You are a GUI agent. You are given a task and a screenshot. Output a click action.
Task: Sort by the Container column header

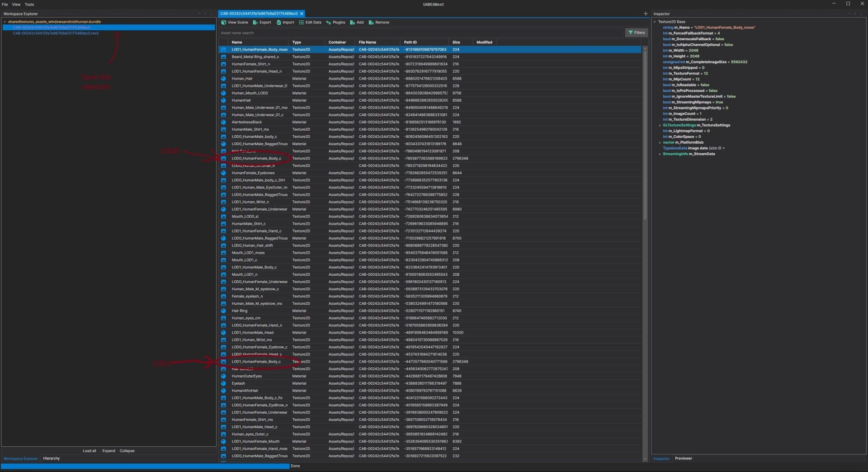click(x=340, y=42)
